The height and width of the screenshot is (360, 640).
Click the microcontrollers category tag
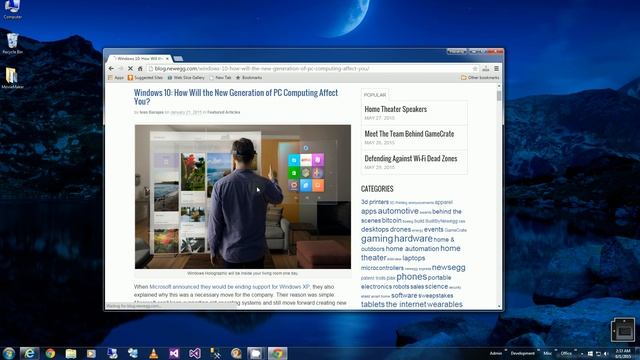[x=382, y=268]
